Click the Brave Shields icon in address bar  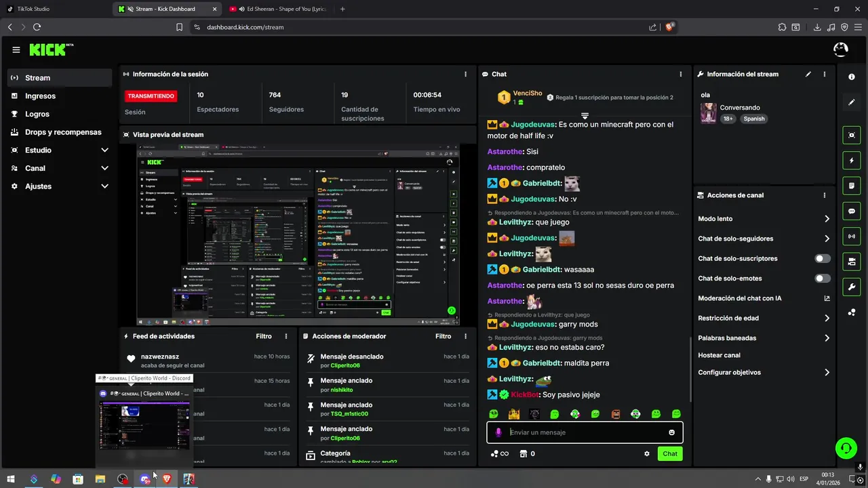[670, 27]
